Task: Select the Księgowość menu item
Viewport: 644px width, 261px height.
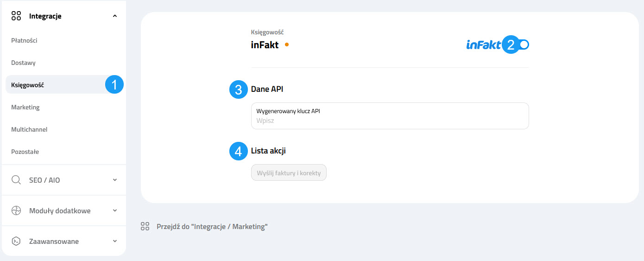Action: tap(28, 85)
